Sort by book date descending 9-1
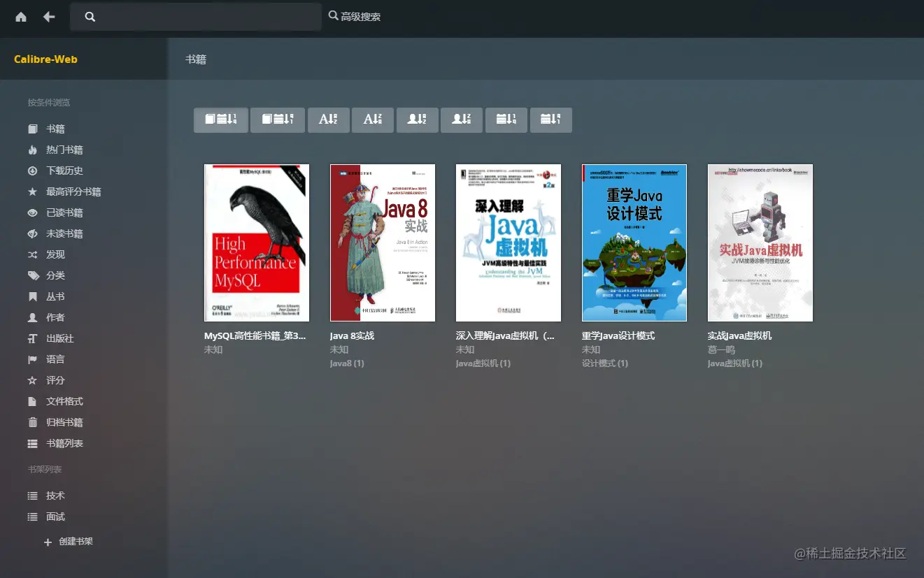924x578 pixels. 278,120
